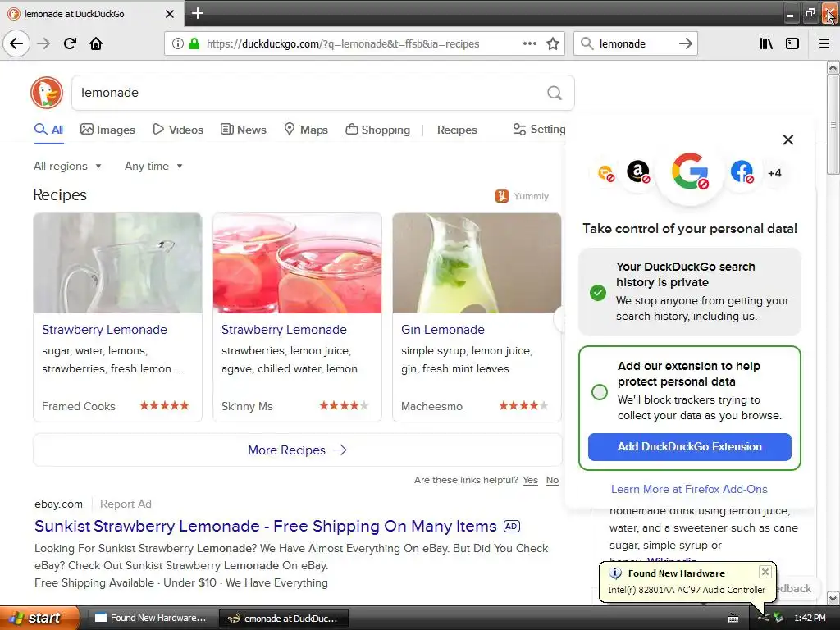This screenshot has width=840, height=630.
Task: Click the forward navigation arrow
Action: (43, 43)
